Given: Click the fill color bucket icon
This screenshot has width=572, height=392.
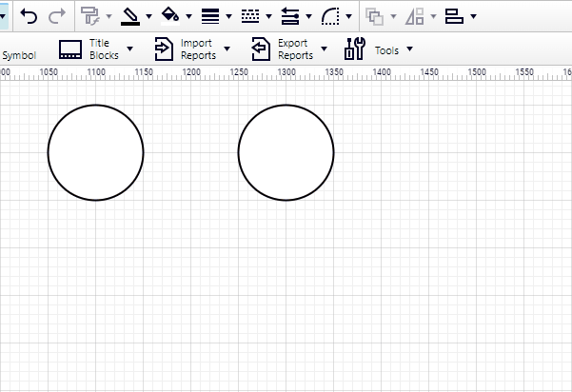Looking at the screenshot, I should (x=171, y=16).
